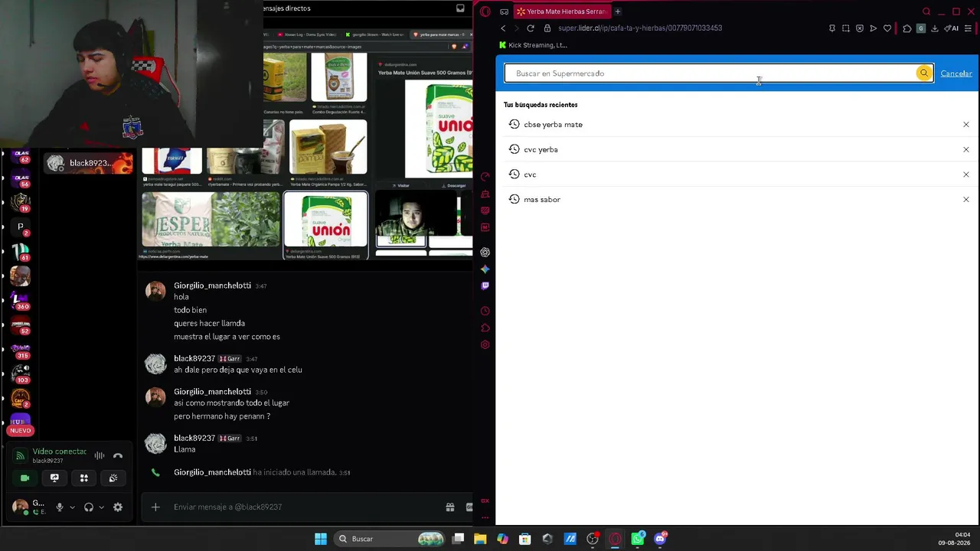Toggle the Discord camera button
The image size is (980, 551).
(x=24, y=478)
